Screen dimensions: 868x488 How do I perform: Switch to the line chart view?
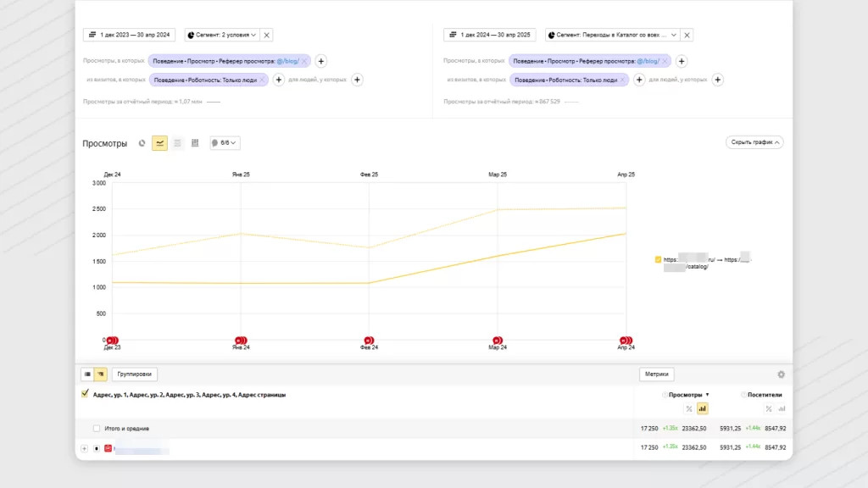tap(159, 143)
